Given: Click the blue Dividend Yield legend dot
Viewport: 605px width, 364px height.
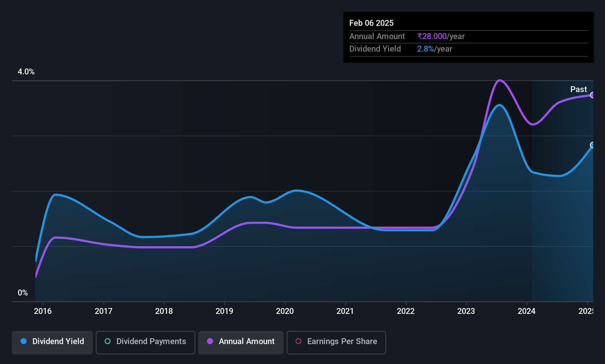Looking at the screenshot, I should click(x=24, y=341).
